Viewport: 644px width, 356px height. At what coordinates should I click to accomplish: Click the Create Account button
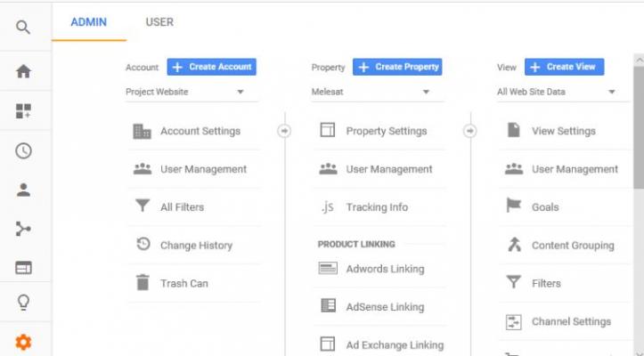pyautogui.click(x=211, y=67)
